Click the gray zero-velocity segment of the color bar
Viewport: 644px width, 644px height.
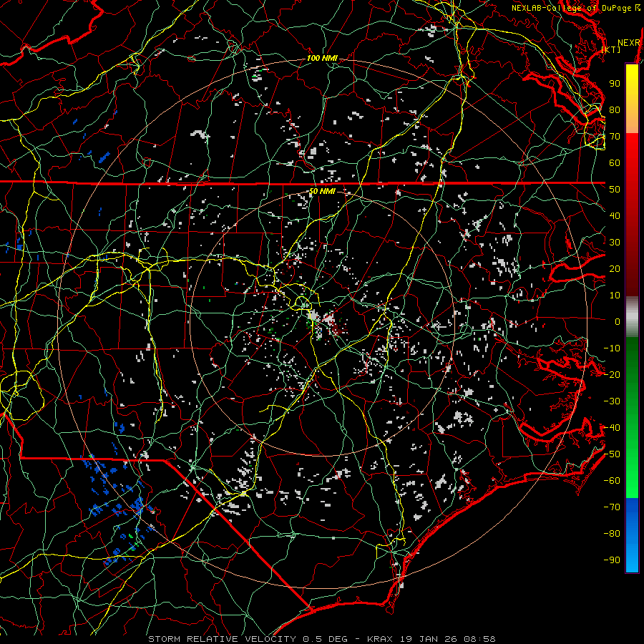click(632, 317)
